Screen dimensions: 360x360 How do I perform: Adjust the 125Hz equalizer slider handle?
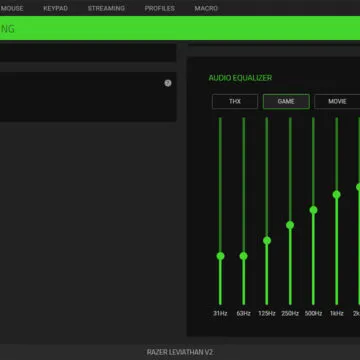(267, 241)
